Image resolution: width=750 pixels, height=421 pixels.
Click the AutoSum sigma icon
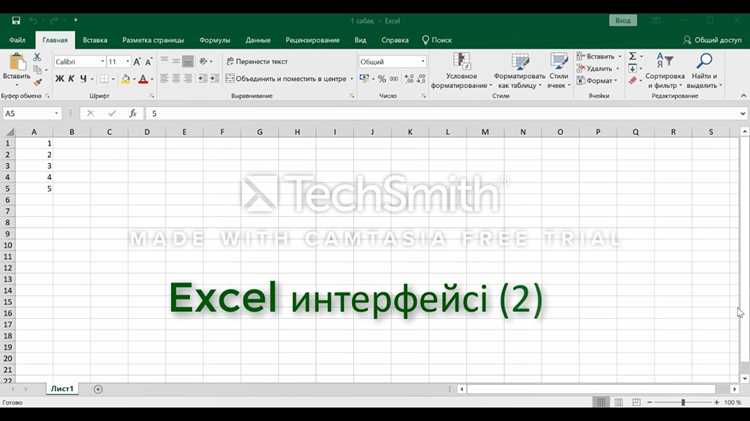[x=632, y=56]
